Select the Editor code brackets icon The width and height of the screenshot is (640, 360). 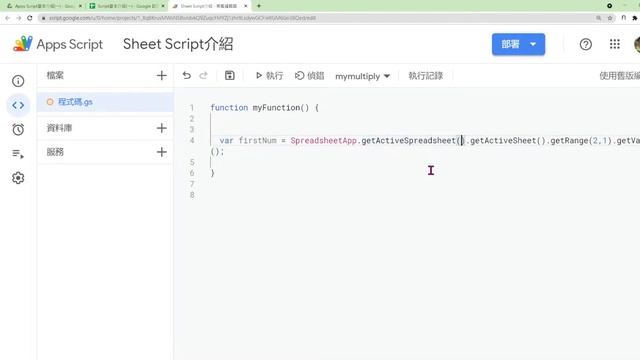[x=18, y=105]
